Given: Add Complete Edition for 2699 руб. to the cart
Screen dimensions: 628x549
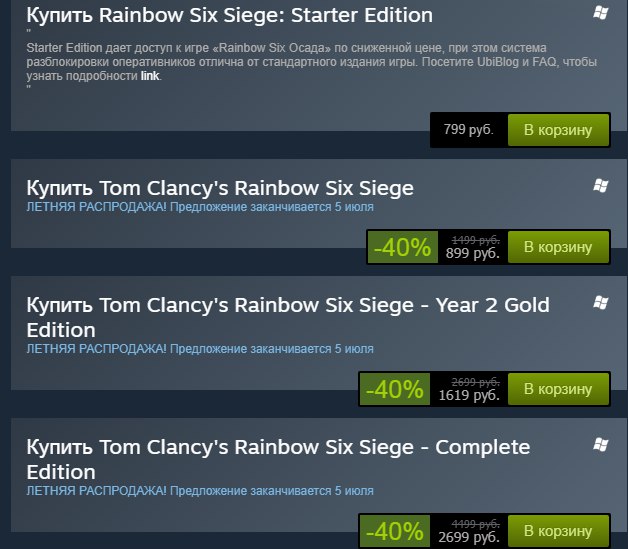Looking at the screenshot, I should (x=558, y=531).
